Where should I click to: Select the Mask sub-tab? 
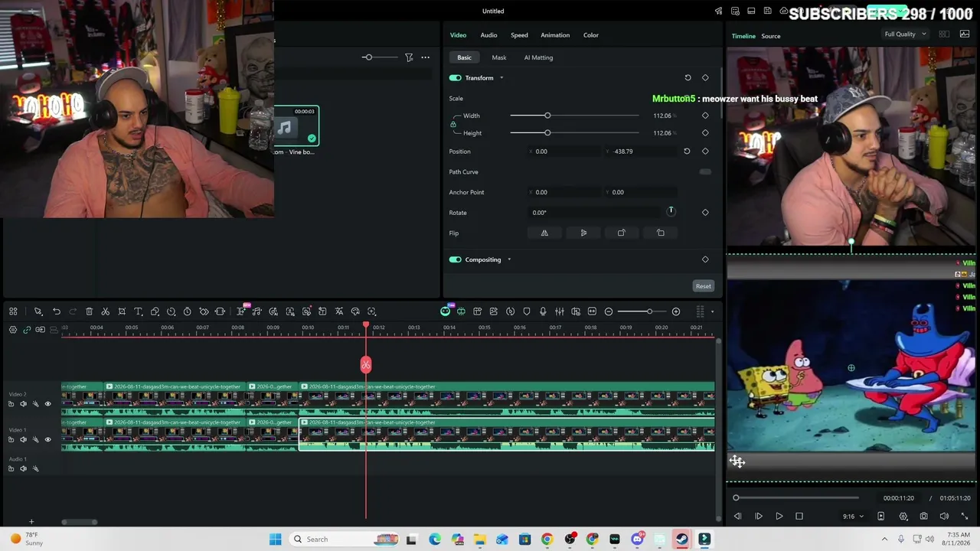point(499,57)
